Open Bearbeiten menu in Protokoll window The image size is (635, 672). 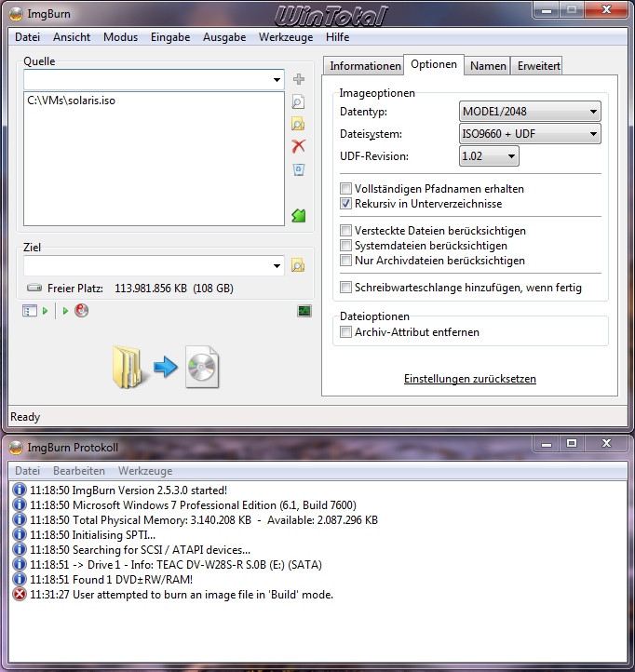[79, 471]
